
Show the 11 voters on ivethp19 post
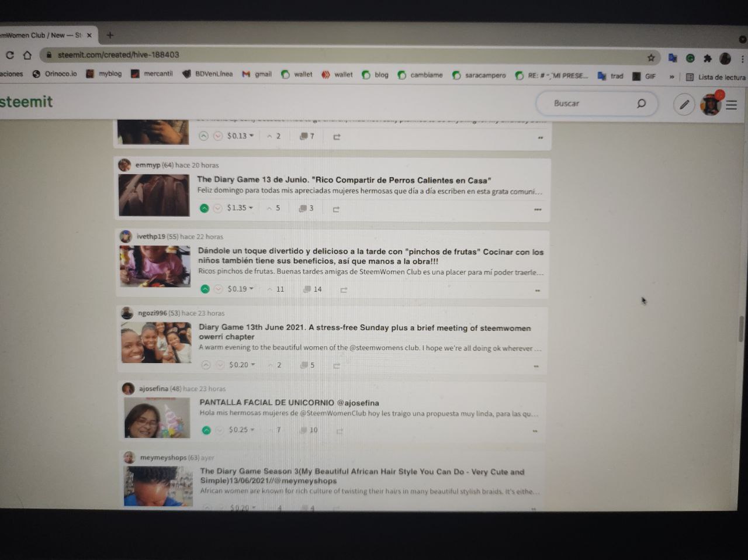pyautogui.click(x=276, y=289)
